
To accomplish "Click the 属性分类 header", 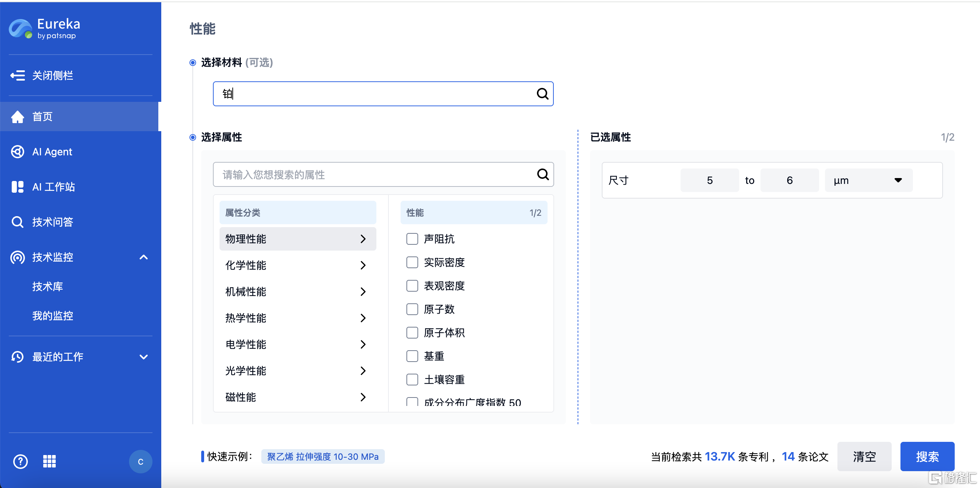I will [x=298, y=212].
